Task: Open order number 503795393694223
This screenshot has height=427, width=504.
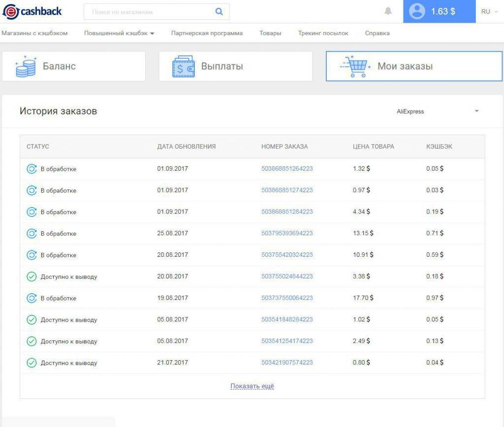Action: [x=287, y=233]
